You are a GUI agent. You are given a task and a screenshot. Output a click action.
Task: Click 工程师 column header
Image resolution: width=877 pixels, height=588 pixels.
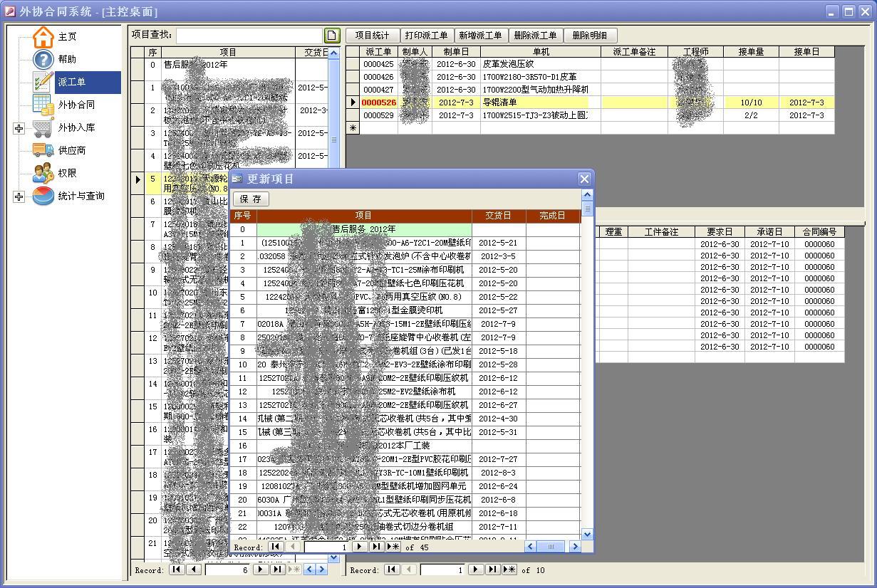pyautogui.click(x=696, y=52)
